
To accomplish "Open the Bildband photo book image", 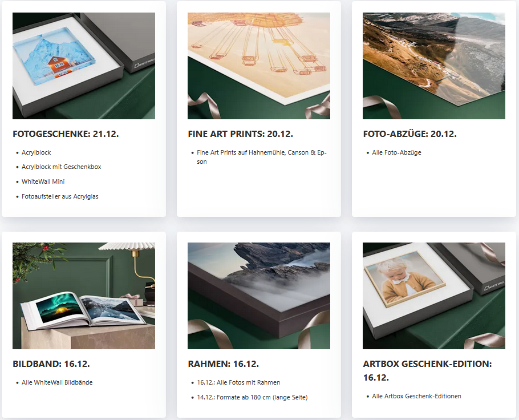I will 84,296.
